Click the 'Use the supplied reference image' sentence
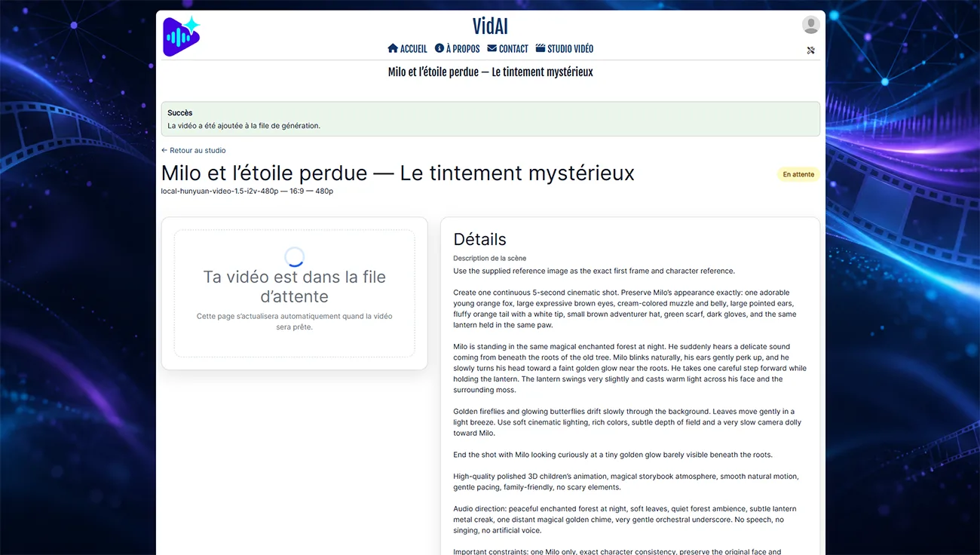 (594, 271)
